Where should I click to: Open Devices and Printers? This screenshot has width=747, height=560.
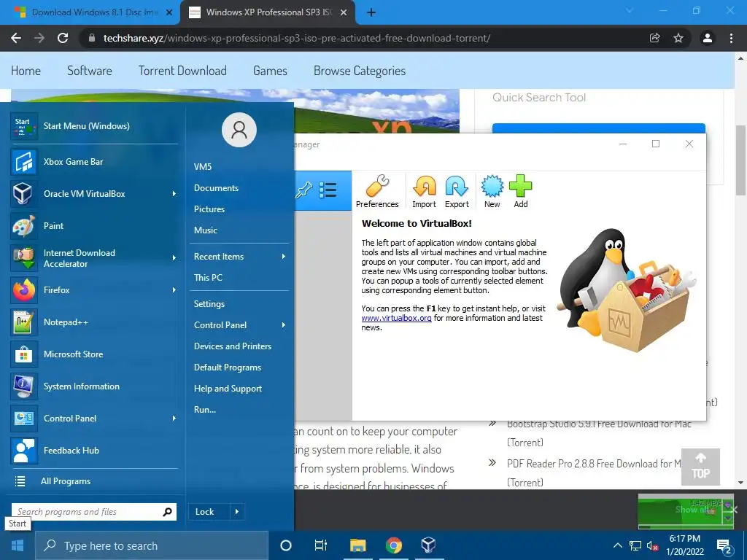[233, 346]
